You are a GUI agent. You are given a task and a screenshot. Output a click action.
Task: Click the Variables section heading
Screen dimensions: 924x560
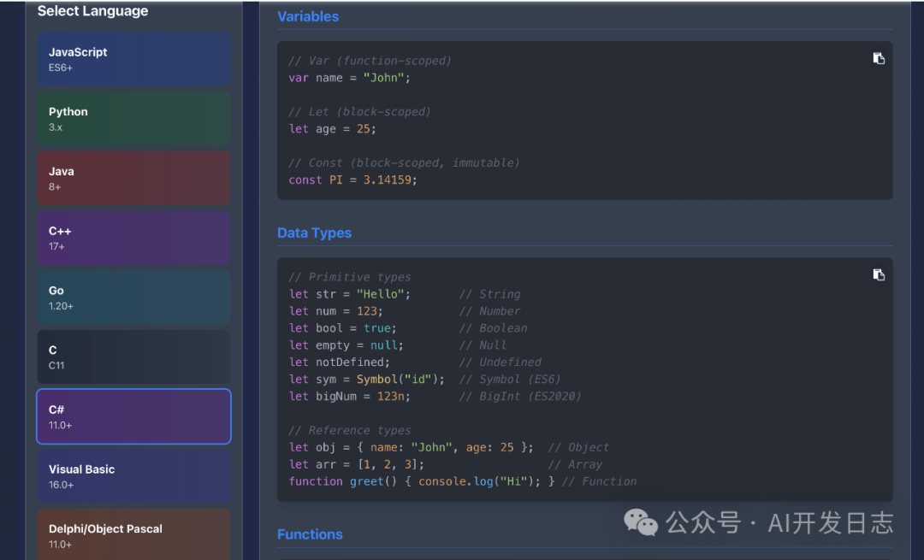(308, 16)
